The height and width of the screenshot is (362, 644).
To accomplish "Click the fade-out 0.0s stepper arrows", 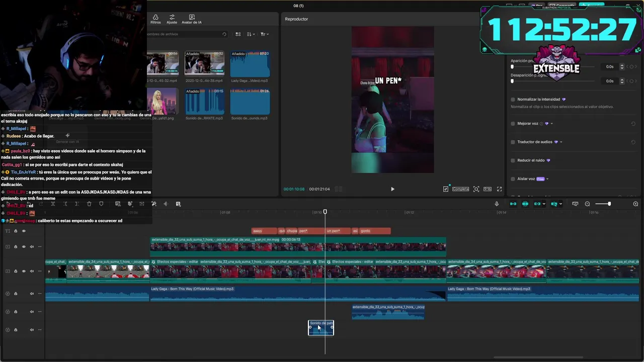I will pyautogui.click(x=622, y=81).
